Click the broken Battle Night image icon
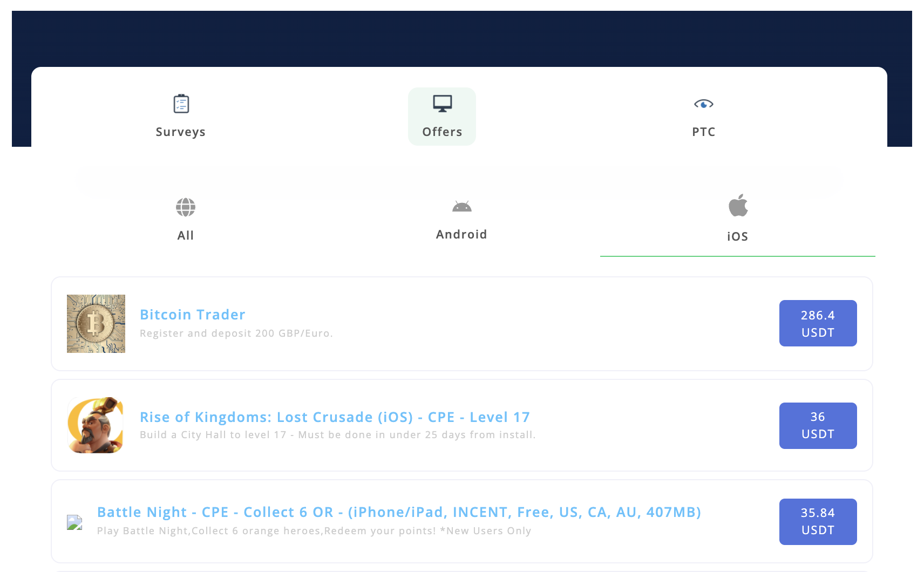The height and width of the screenshot is (572, 924). (x=74, y=522)
